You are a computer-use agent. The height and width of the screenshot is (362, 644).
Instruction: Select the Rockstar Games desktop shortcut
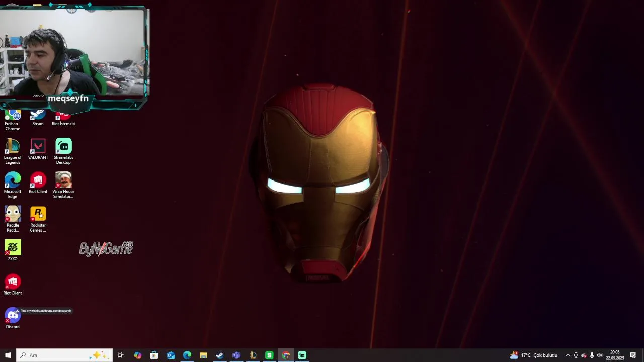[38, 219]
